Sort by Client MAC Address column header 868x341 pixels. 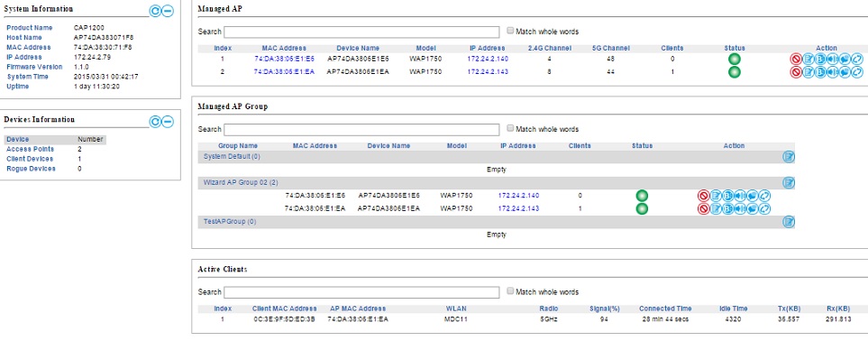(x=285, y=309)
